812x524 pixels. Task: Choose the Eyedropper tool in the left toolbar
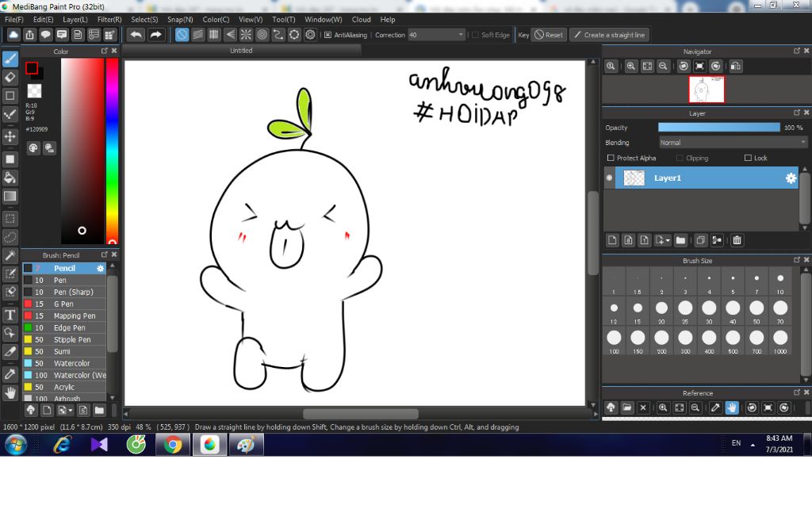(10, 374)
